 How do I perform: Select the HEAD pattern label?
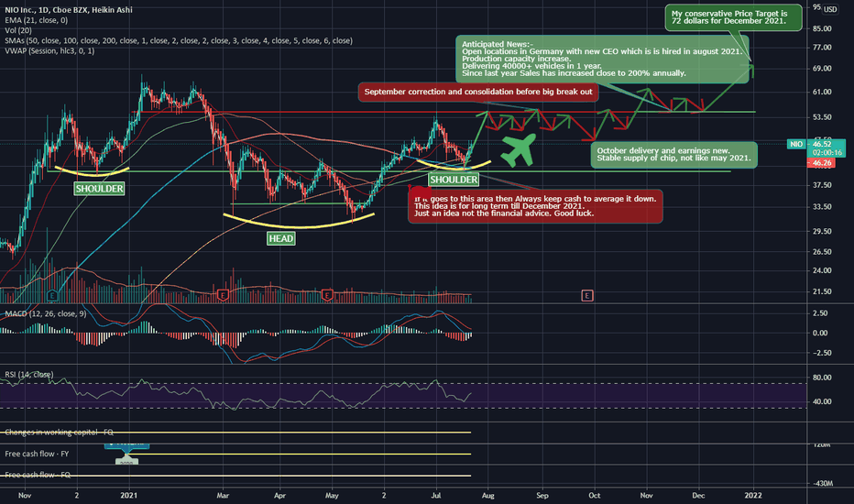[x=281, y=238]
